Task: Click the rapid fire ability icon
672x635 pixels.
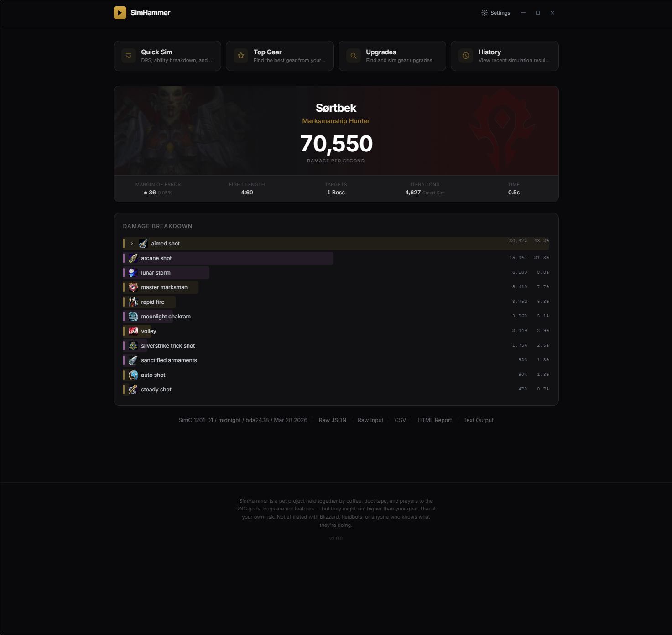Action: pyautogui.click(x=133, y=302)
